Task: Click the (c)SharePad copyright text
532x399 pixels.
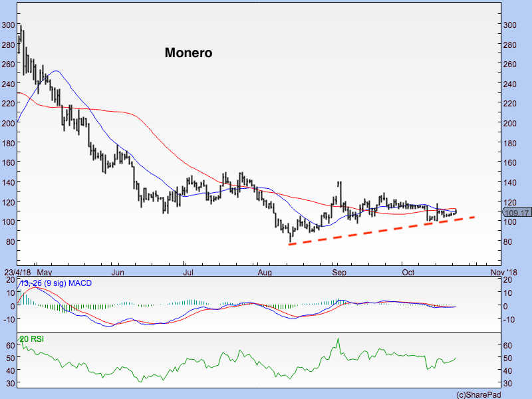Action: pyautogui.click(x=478, y=394)
